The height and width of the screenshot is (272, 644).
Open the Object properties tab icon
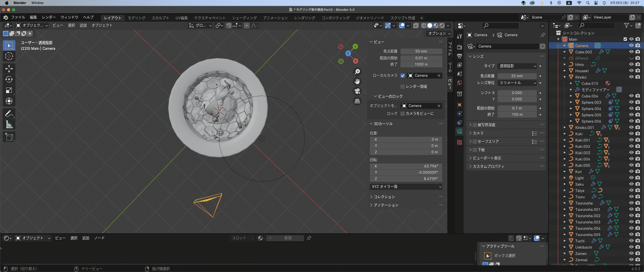(459, 104)
